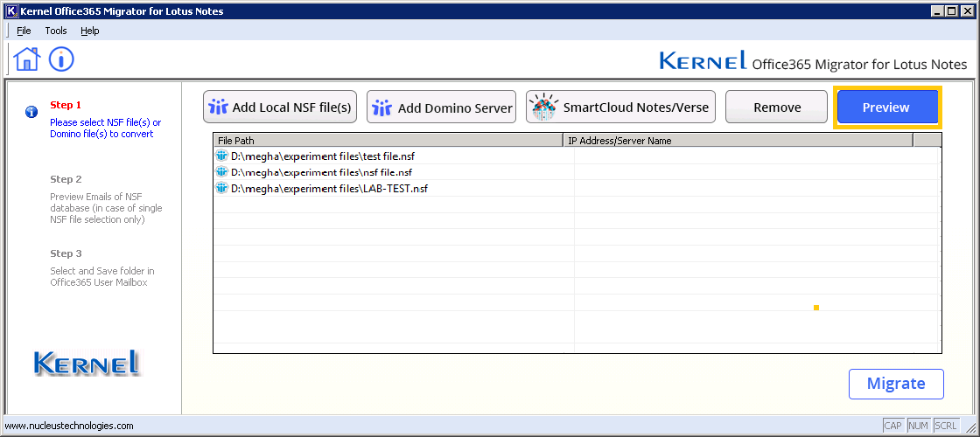This screenshot has height=437, width=980.
Task: Open the Help menu
Action: [x=90, y=31]
